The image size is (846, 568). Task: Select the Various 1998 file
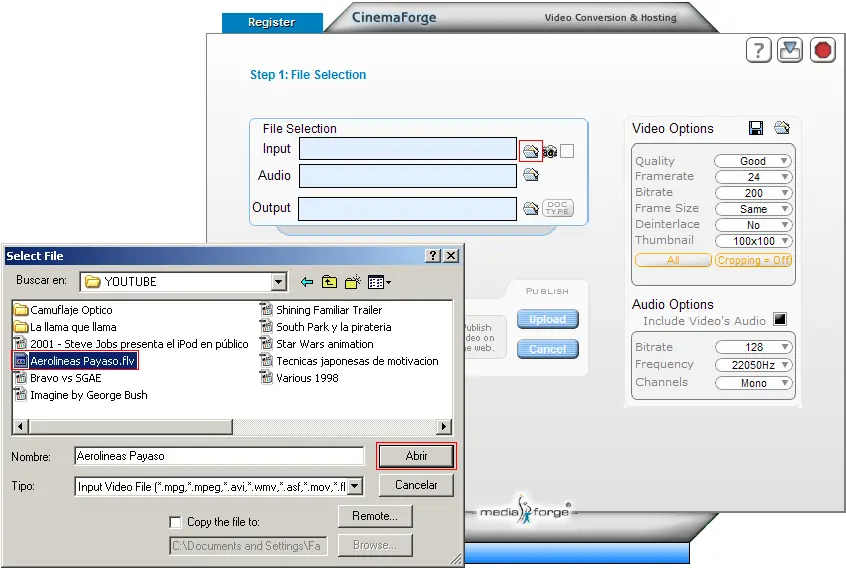[x=299, y=378]
